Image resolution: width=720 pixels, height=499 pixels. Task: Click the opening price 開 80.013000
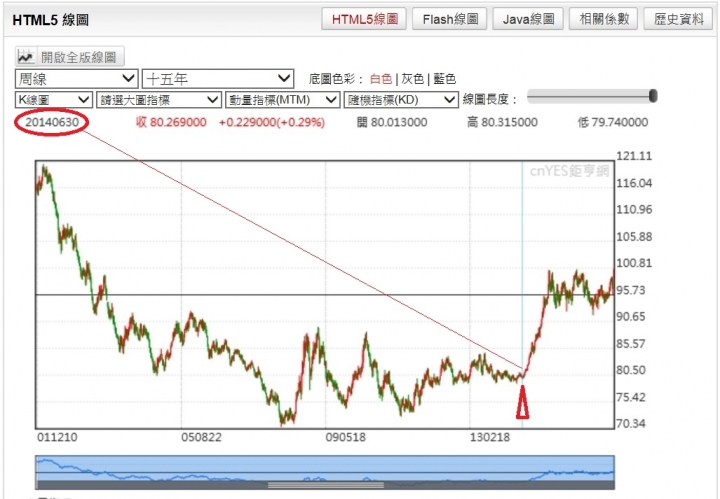[x=392, y=122]
